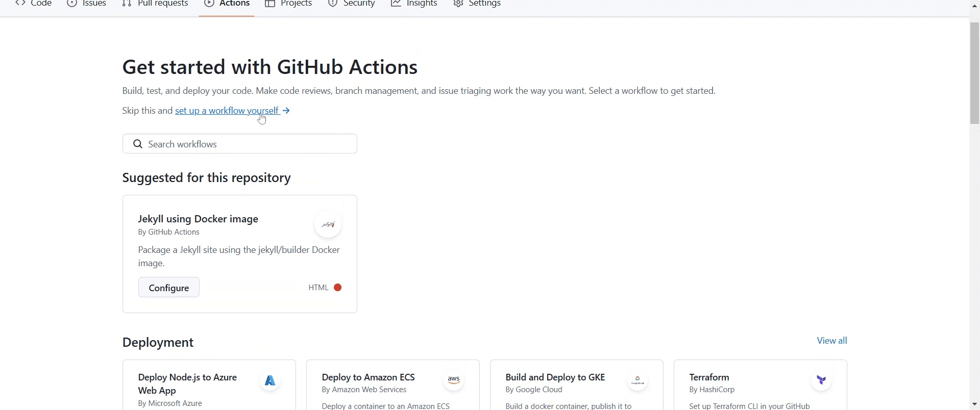
Task: Click 'By Microsoft Azure' text
Action: pos(170,403)
